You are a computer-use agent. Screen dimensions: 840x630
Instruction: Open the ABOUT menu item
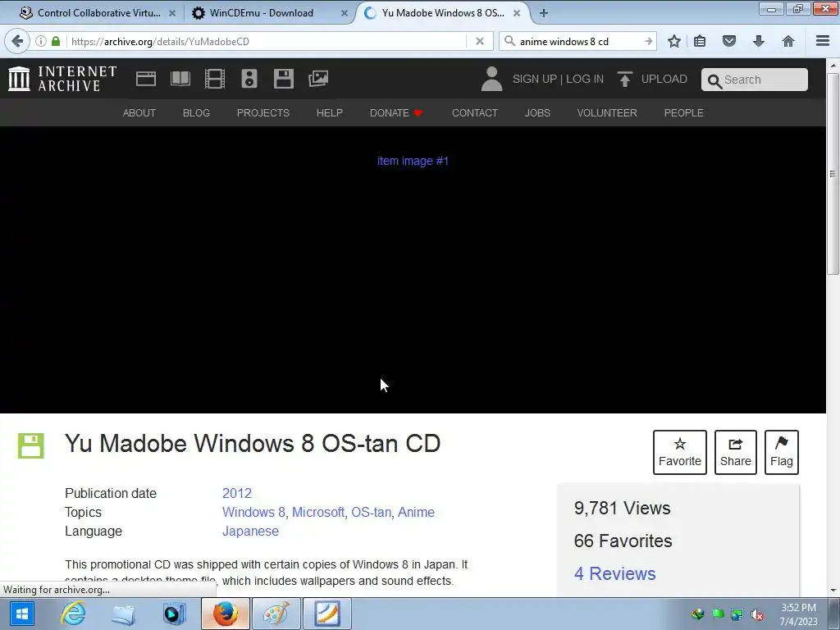139,113
